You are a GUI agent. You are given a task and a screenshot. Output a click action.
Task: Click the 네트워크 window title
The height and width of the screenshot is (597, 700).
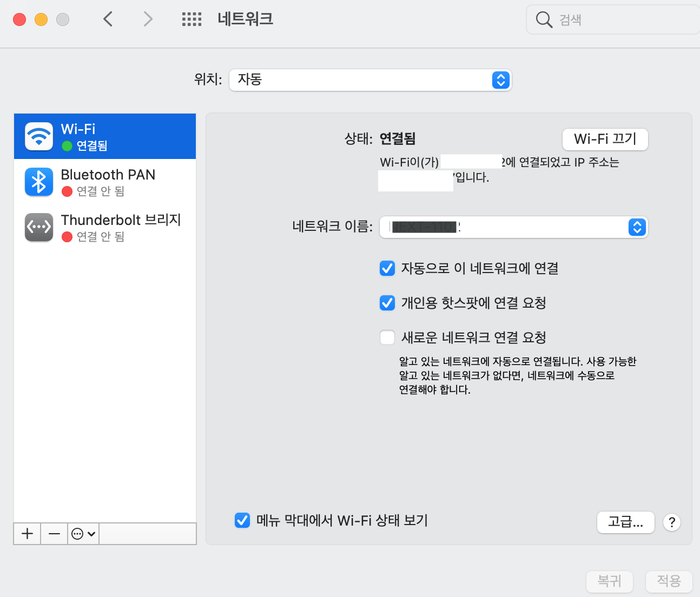click(x=246, y=19)
